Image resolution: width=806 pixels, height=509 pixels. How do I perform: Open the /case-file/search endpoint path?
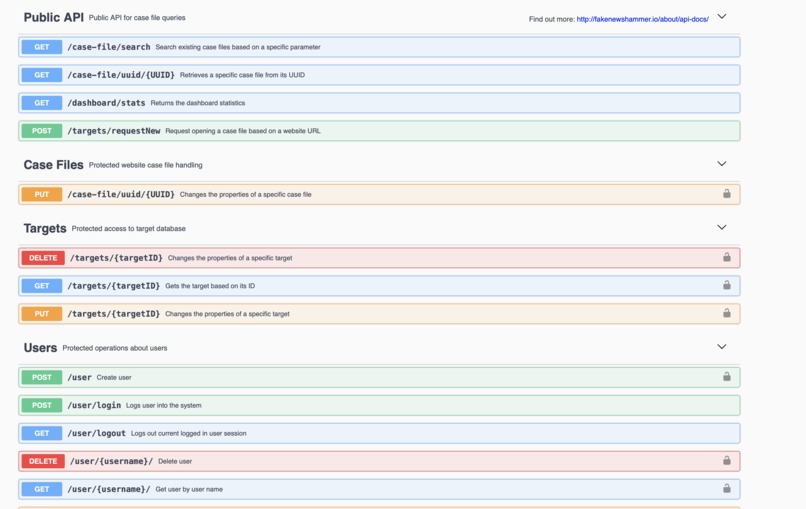pos(109,47)
